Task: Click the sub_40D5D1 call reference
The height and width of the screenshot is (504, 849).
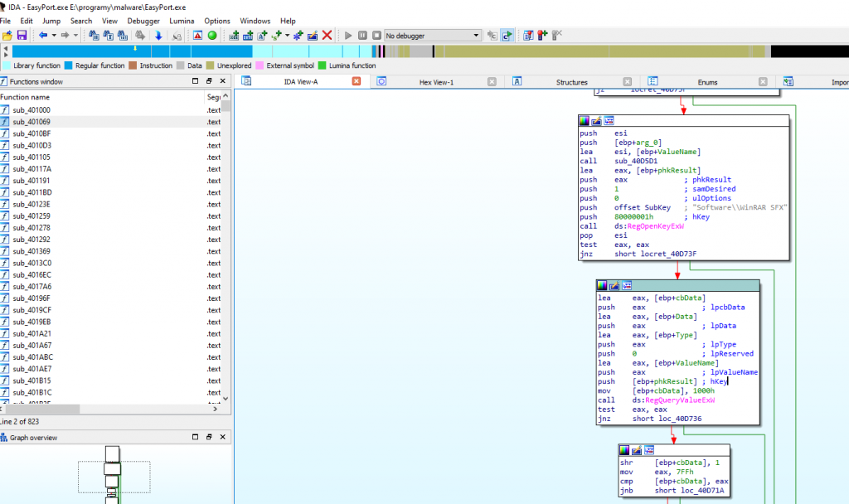Action: (636, 161)
